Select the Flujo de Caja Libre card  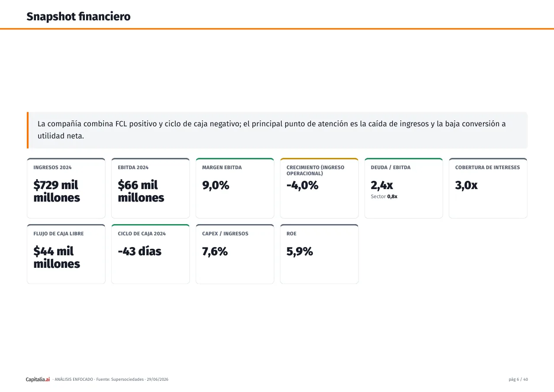point(66,254)
